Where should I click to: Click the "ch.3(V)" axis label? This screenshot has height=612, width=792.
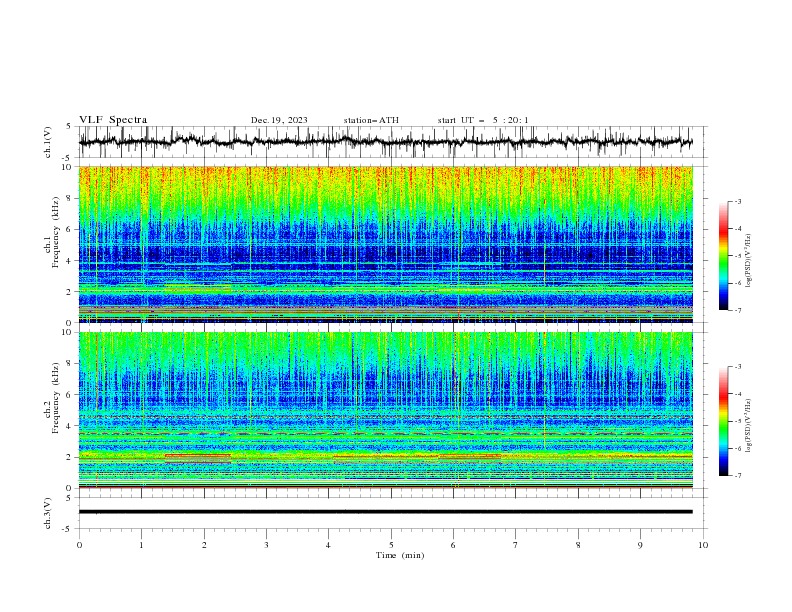point(48,513)
